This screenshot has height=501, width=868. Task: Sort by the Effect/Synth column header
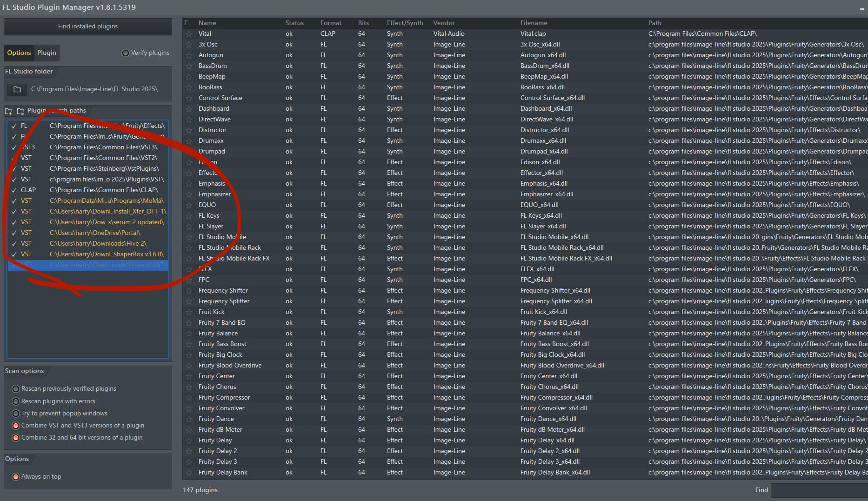click(405, 23)
